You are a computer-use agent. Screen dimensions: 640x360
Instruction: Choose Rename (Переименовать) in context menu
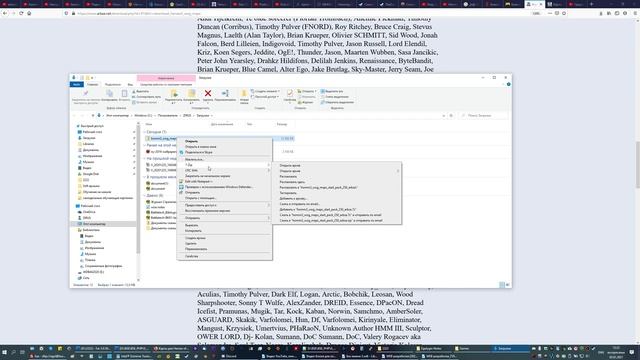[x=224, y=249]
